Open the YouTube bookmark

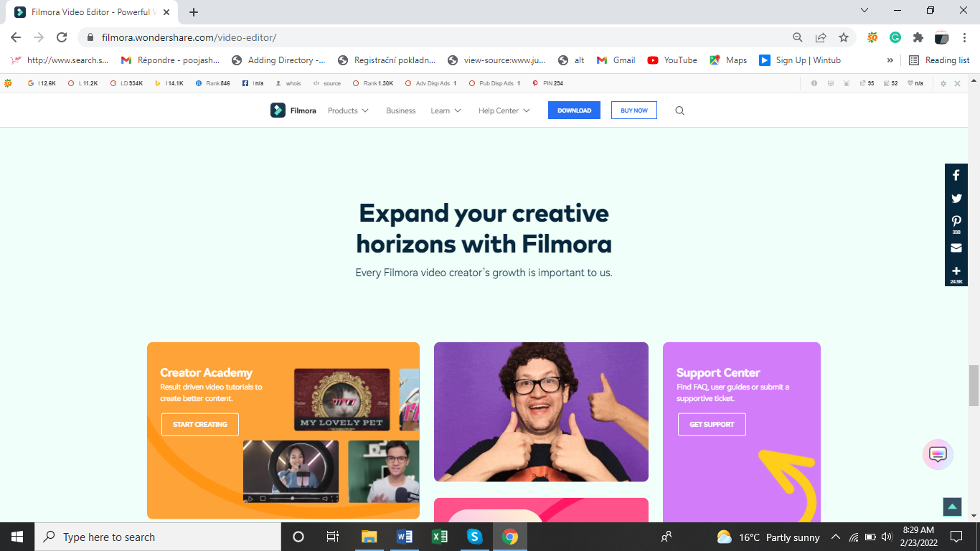672,60
